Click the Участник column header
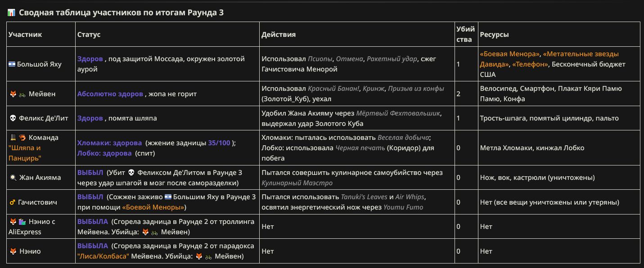The width and height of the screenshot is (644, 268). [x=25, y=34]
